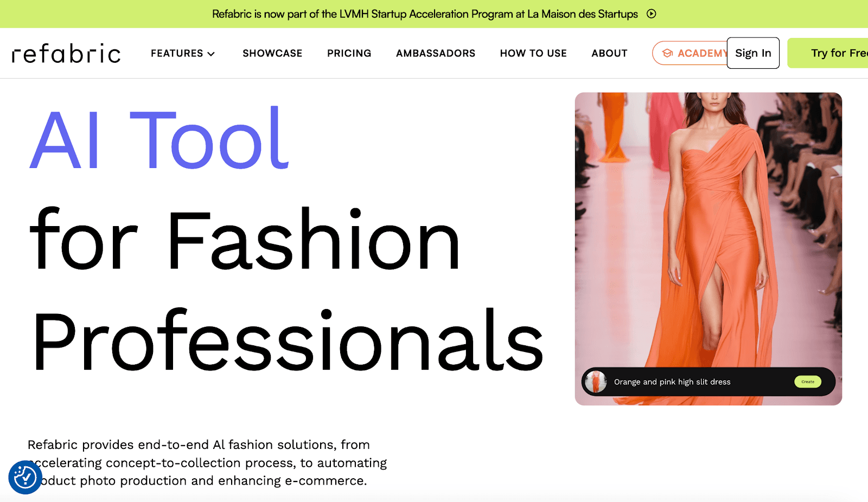Click the Orange and pink high slit dress prompt

pyautogui.click(x=672, y=382)
